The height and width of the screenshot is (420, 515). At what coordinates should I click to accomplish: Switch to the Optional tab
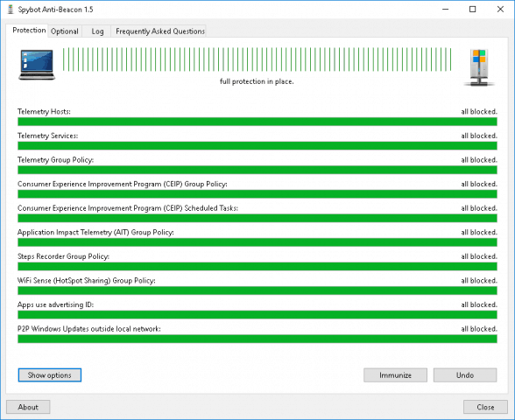click(x=65, y=31)
